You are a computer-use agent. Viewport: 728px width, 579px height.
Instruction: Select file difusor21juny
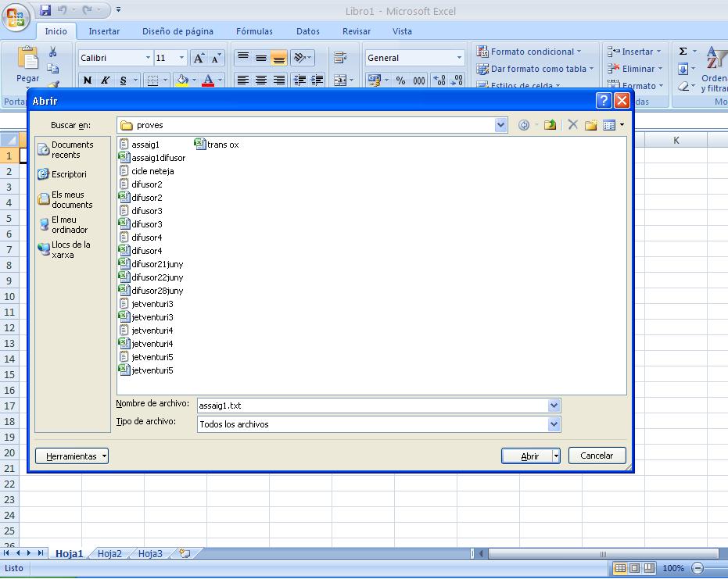152,264
